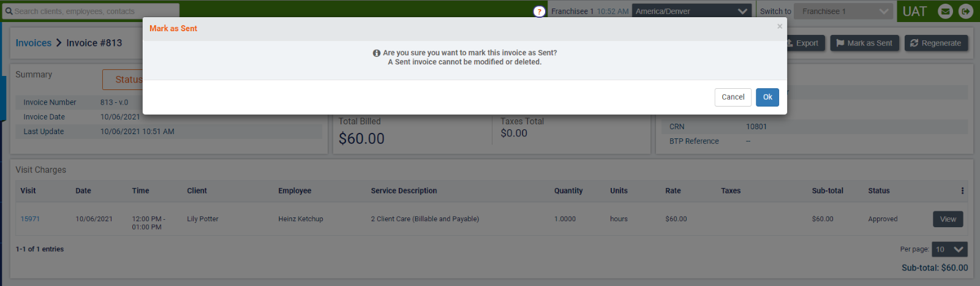Screen dimensions: 980x286
Task: Click the Mark as Sent flag button
Action: (864, 43)
